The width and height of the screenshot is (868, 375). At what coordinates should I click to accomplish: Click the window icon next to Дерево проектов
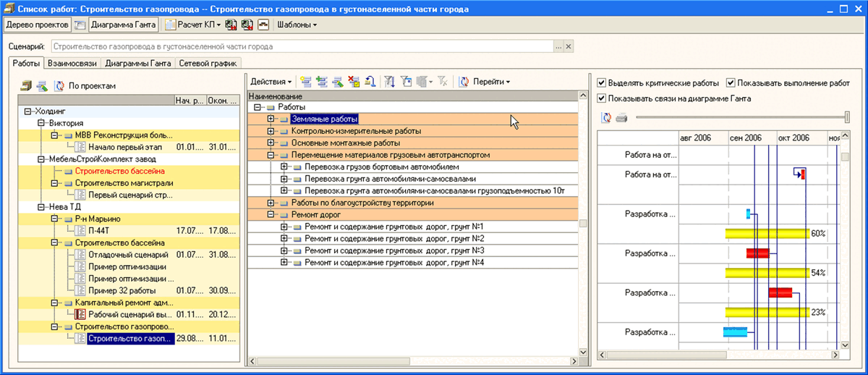click(80, 25)
